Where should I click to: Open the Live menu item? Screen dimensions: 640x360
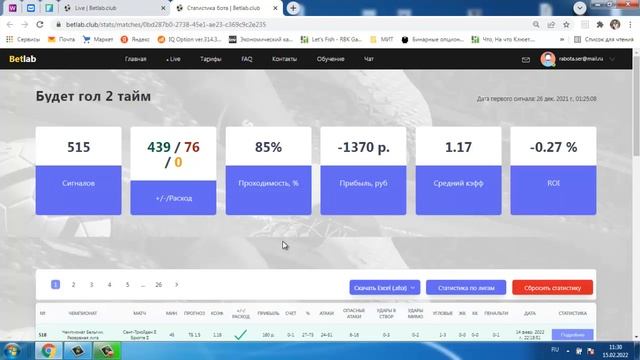pyautogui.click(x=173, y=59)
